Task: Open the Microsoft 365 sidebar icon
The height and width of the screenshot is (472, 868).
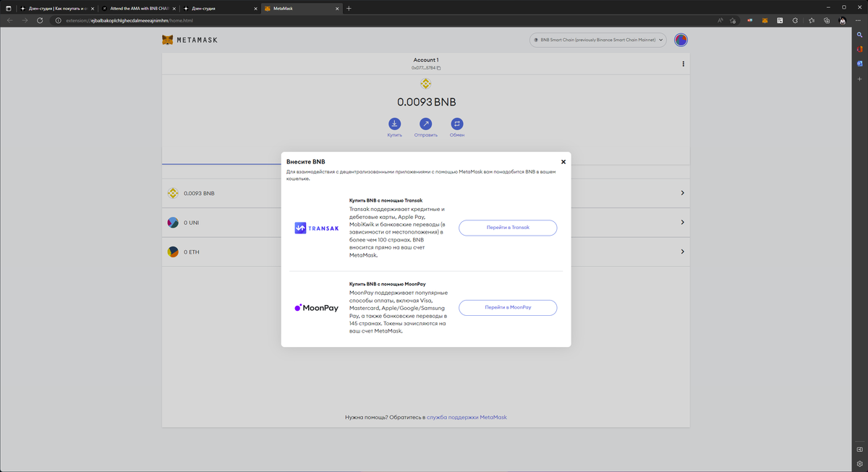Action: pyautogui.click(x=859, y=49)
